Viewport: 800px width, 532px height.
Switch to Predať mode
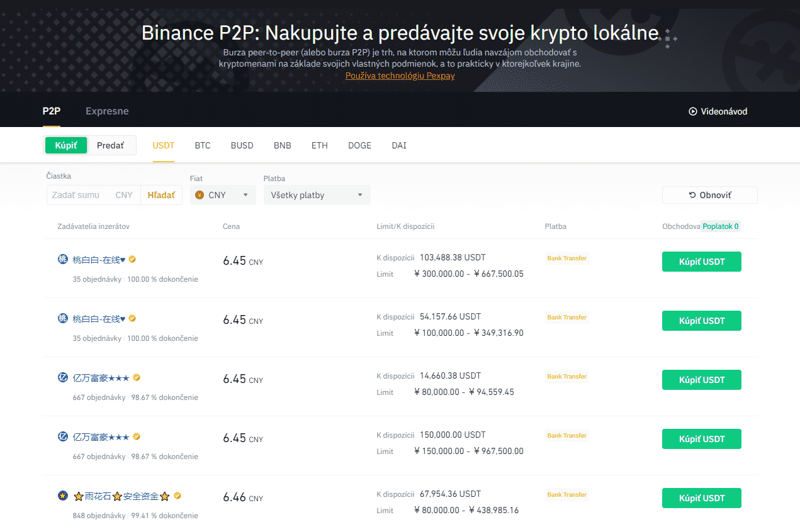tap(110, 145)
